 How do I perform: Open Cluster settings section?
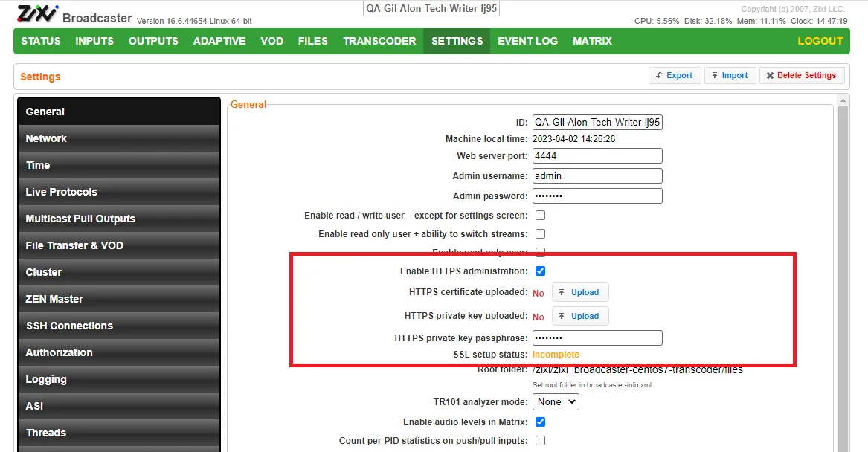(119, 272)
